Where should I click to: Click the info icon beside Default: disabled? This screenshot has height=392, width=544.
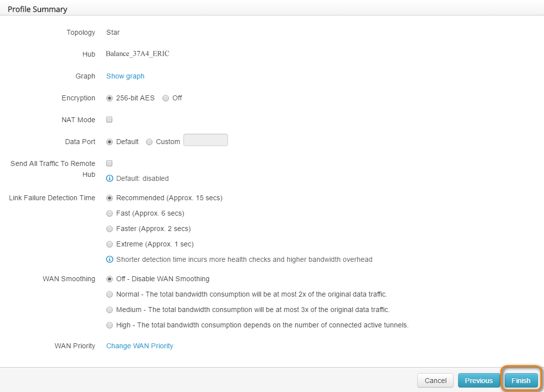coord(110,178)
